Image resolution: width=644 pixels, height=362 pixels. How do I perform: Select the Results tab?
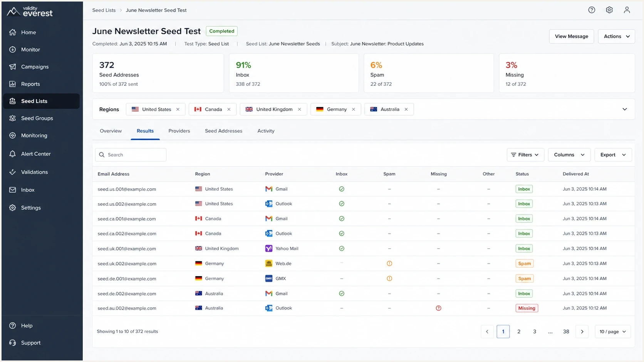[145, 131]
